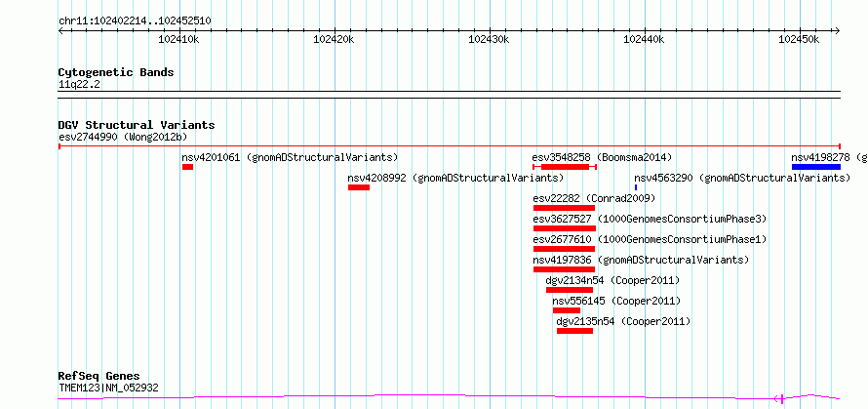The height and width of the screenshot is (409, 868).
Task: Click the red bar under esv2677610
Action: click(564, 249)
